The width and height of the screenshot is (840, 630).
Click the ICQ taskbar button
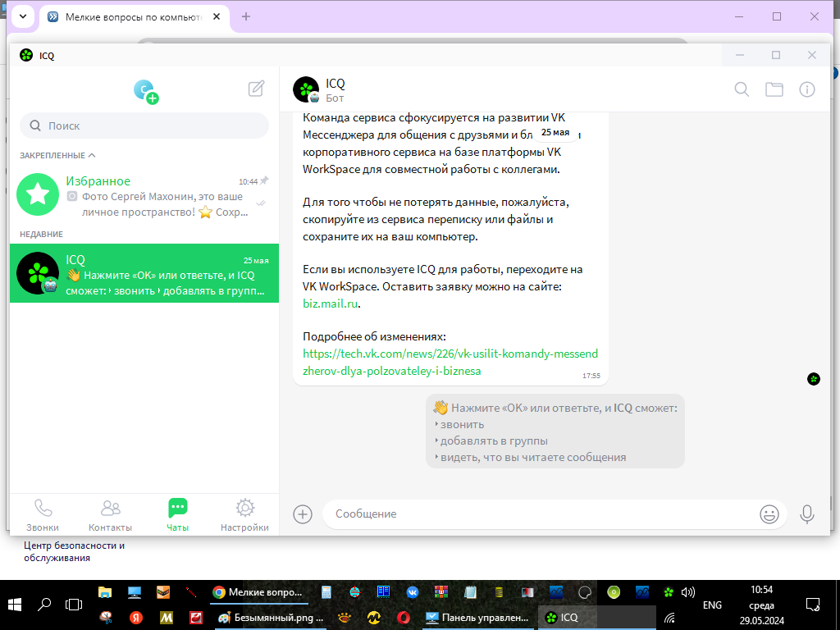596,618
